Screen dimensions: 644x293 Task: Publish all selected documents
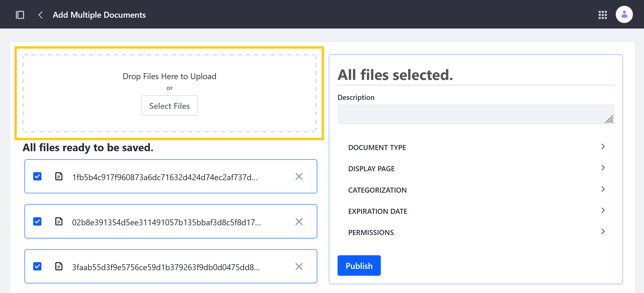coord(359,265)
